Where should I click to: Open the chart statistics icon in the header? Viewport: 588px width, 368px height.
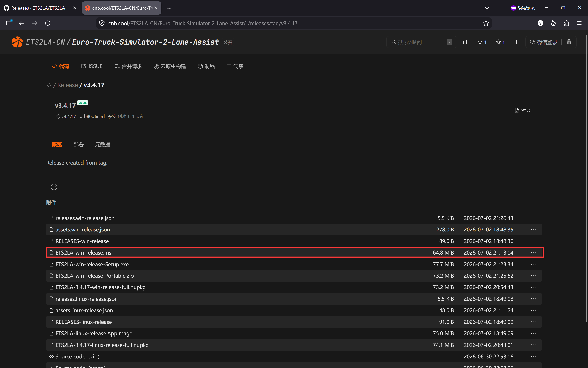465,42
